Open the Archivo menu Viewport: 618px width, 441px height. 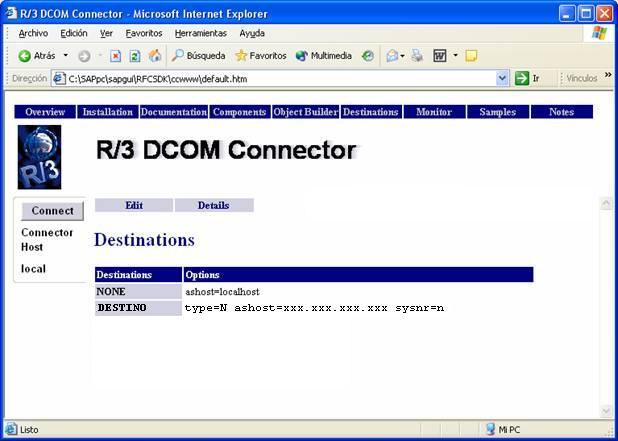click(34, 33)
